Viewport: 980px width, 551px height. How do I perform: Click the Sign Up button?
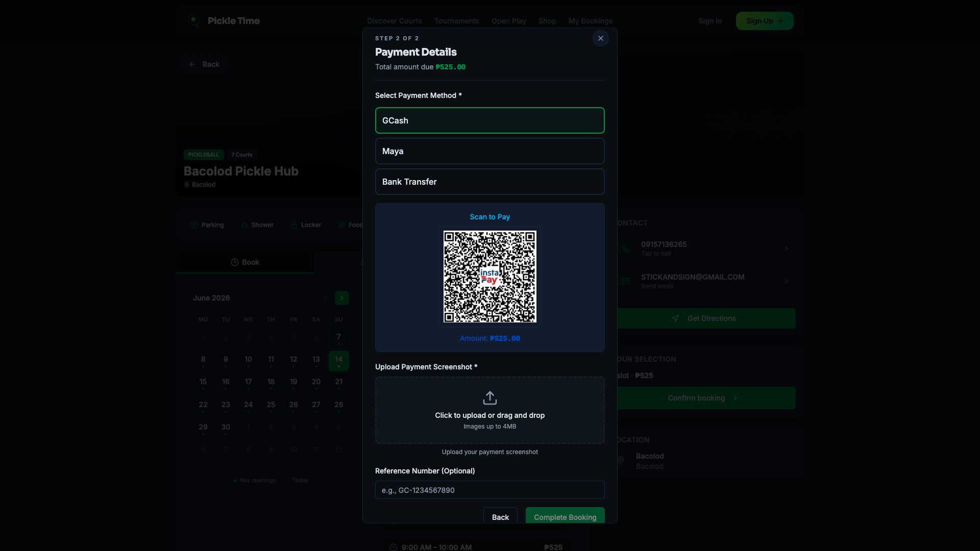tap(765, 21)
